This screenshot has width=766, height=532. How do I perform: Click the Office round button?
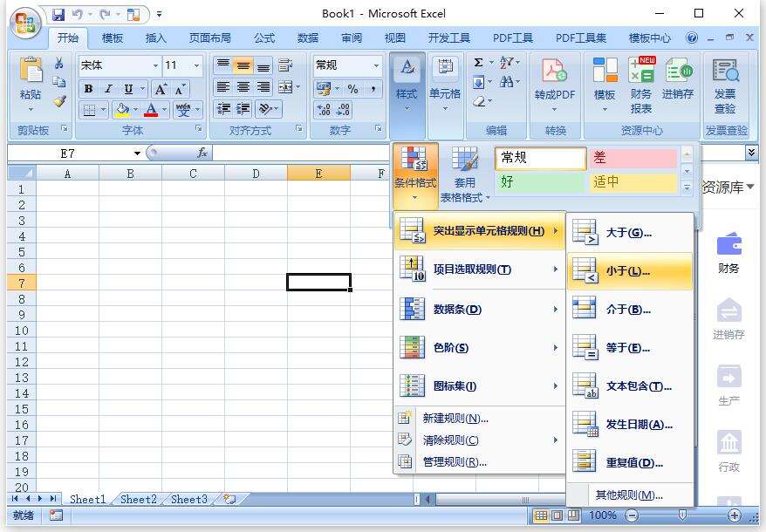(25, 22)
